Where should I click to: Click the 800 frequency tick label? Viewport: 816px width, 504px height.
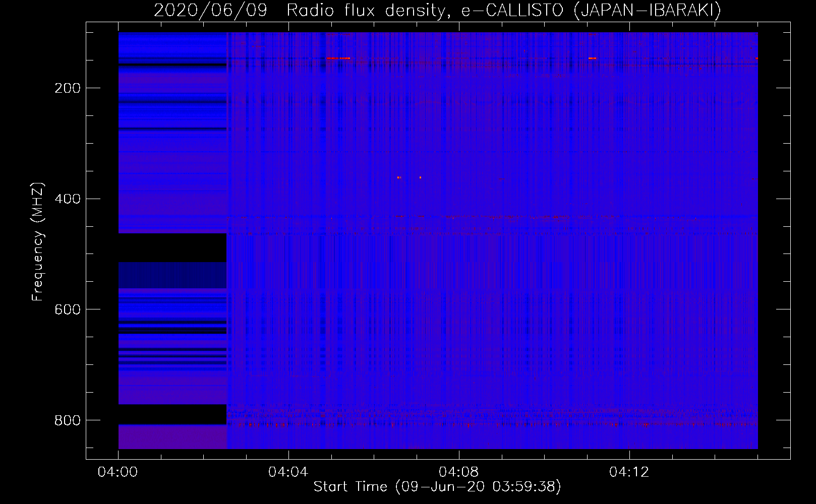pos(68,420)
